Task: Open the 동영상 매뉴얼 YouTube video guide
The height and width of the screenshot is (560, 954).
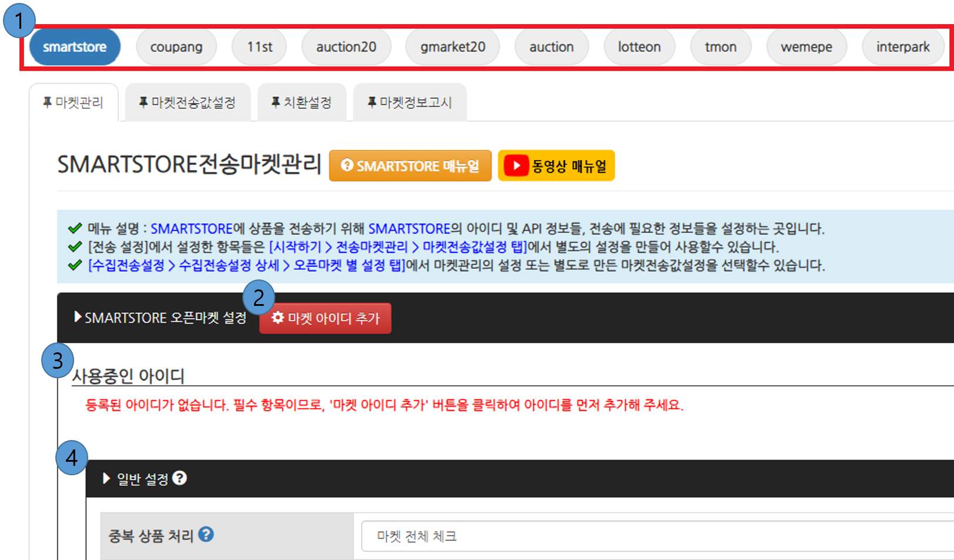Action: coord(556,166)
